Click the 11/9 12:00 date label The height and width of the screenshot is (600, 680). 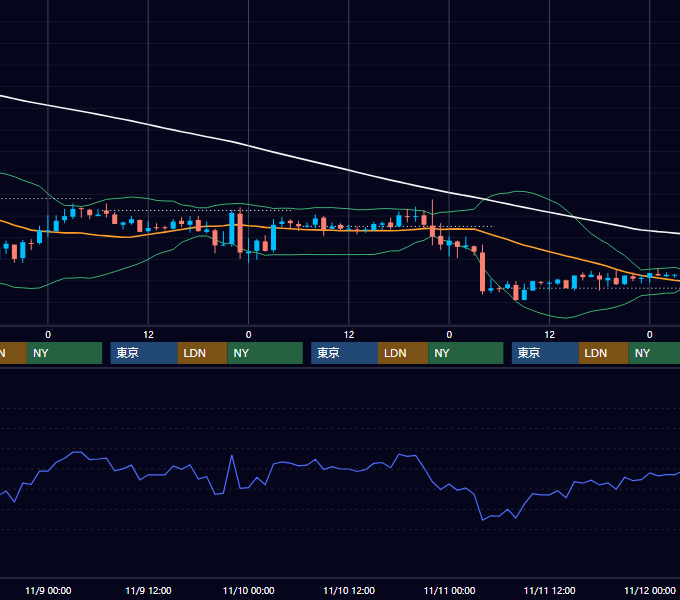point(148,590)
